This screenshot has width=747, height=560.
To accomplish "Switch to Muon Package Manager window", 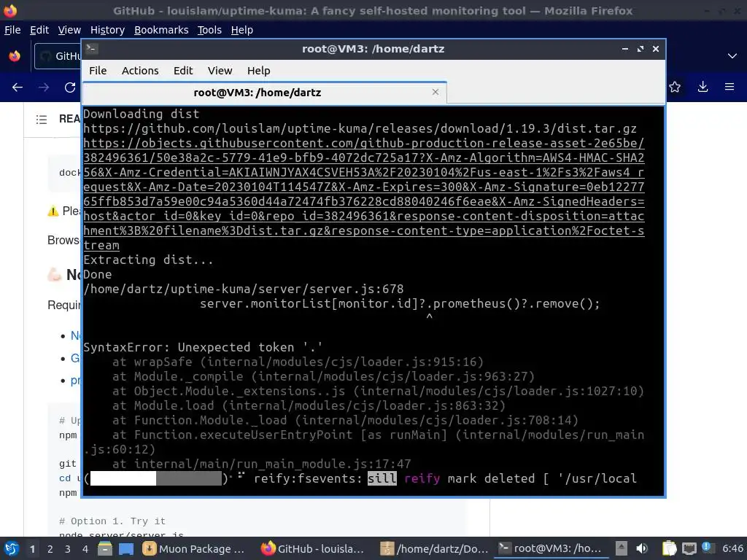I will coord(194,549).
